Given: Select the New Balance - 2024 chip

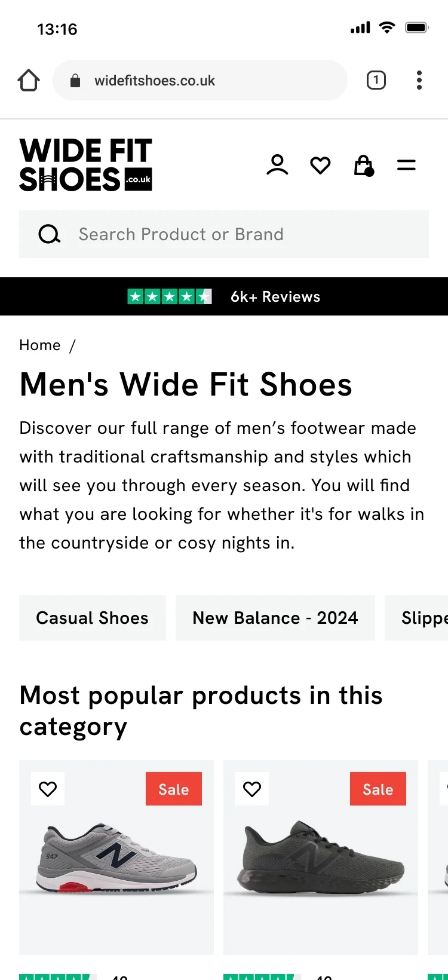Looking at the screenshot, I should click(275, 618).
